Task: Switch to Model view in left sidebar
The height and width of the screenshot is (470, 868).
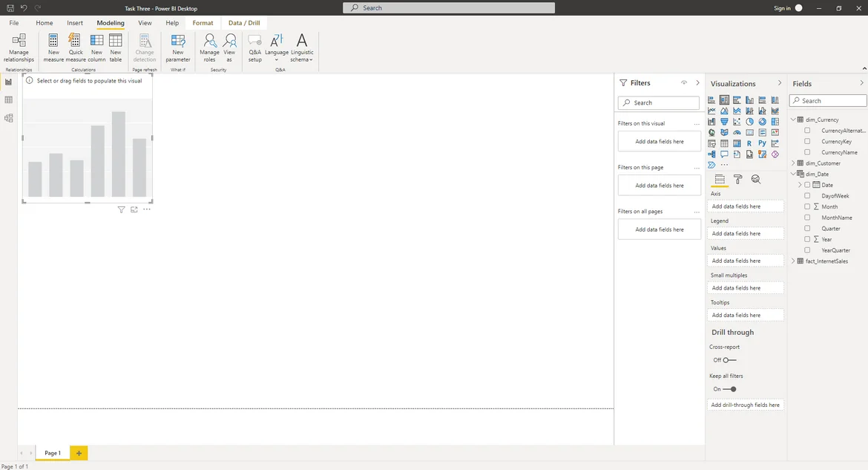Action: (9, 118)
